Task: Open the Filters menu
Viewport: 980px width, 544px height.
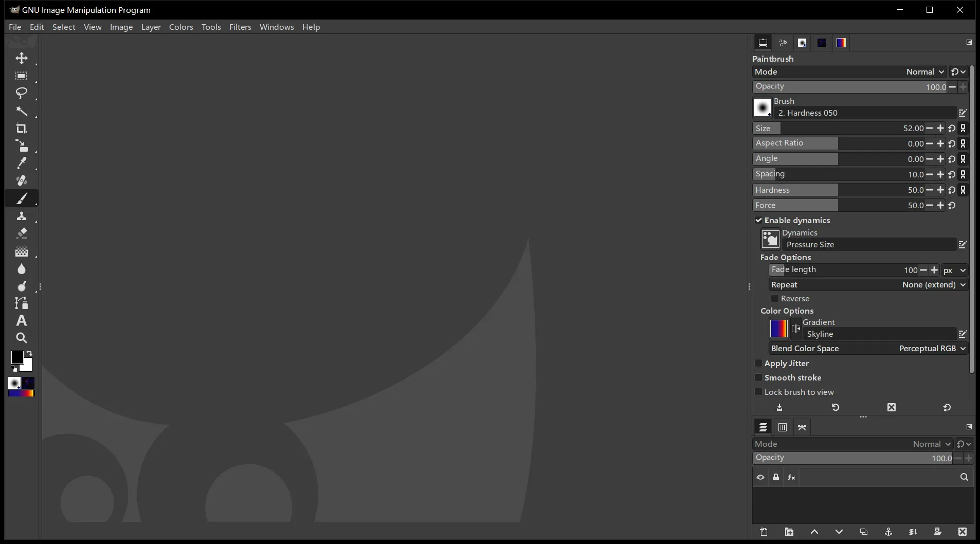Action: click(240, 27)
